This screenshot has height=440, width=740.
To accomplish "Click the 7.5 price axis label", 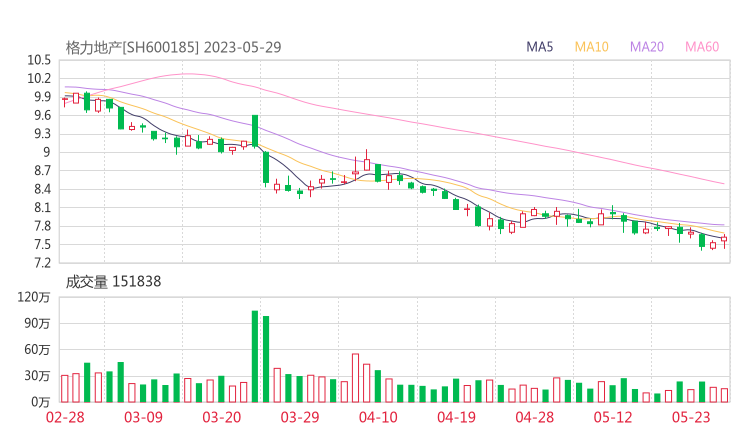I will 42,245.
